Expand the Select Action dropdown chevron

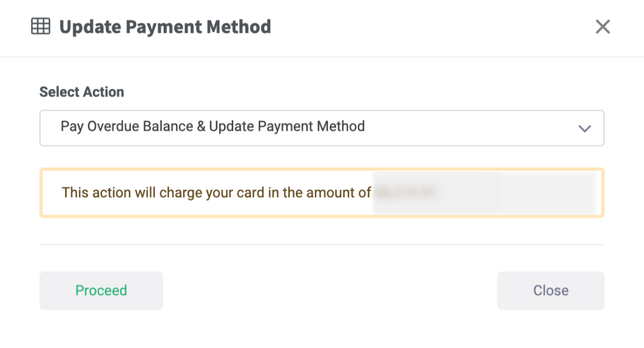coord(584,128)
